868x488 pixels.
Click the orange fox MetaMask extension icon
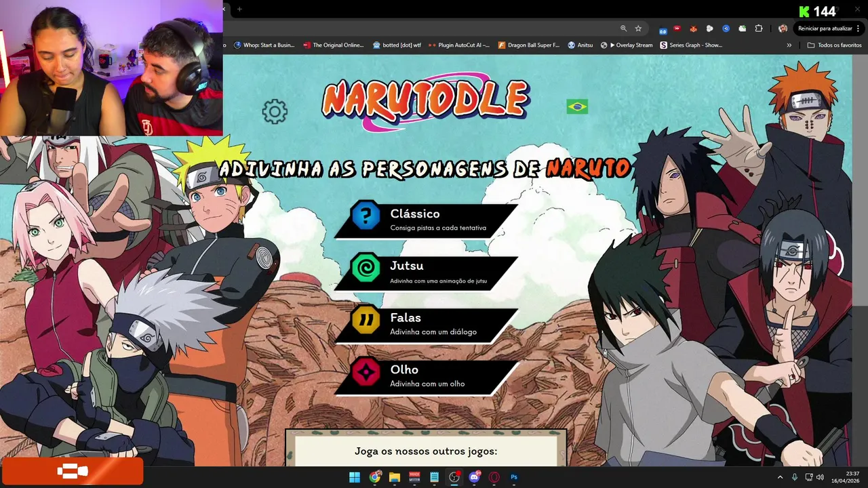[693, 28]
